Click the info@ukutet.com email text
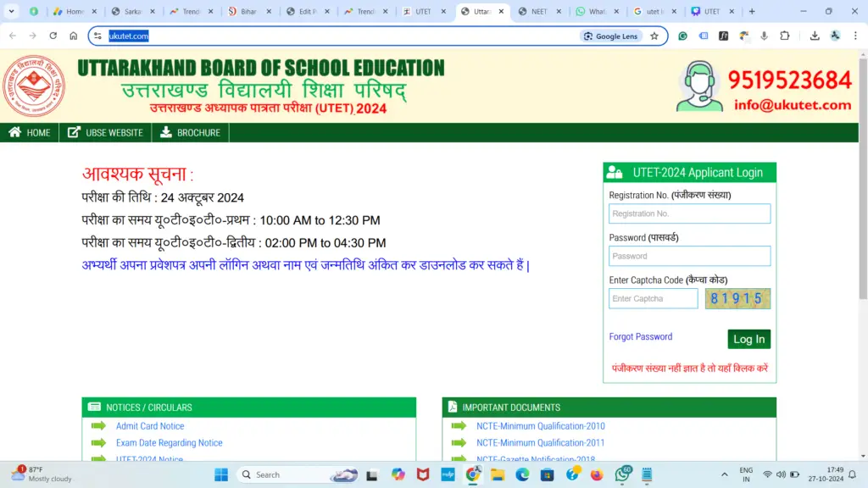The width and height of the screenshot is (868, 488). (793, 105)
